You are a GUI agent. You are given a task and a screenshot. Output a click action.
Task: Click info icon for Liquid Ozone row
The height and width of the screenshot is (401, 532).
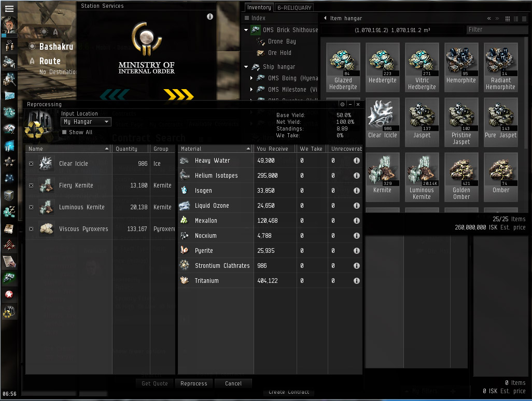point(357,205)
